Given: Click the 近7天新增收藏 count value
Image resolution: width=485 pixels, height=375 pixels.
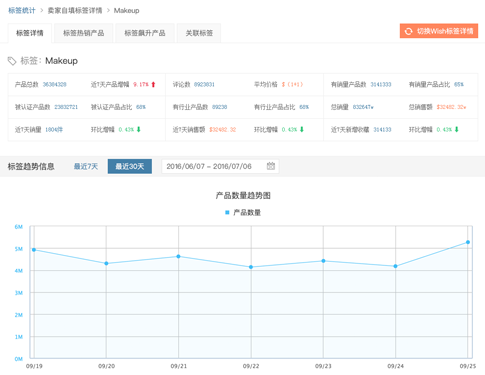Looking at the screenshot, I should coord(382,129).
